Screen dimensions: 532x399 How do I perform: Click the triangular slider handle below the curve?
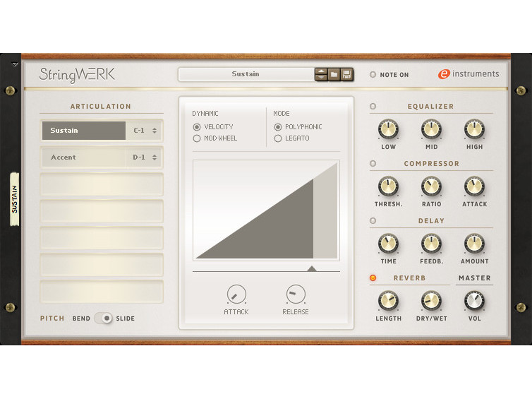[312, 268]
